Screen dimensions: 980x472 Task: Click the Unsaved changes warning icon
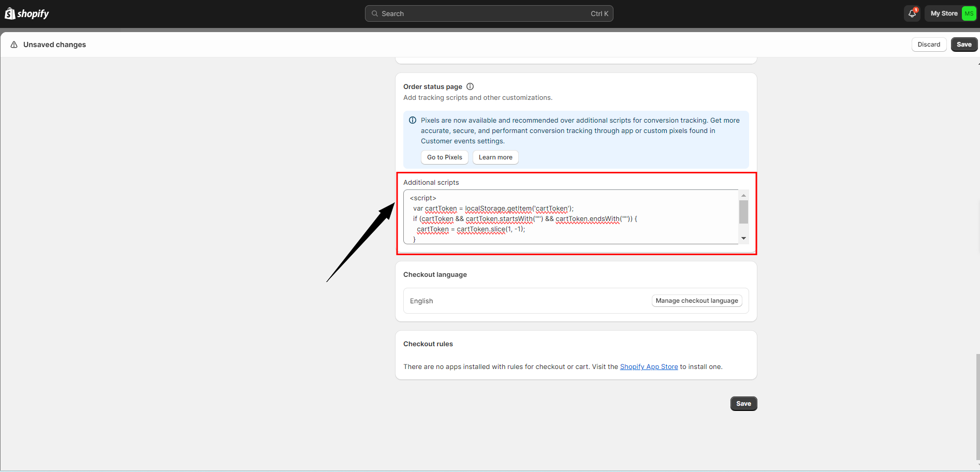pos(14,45)
